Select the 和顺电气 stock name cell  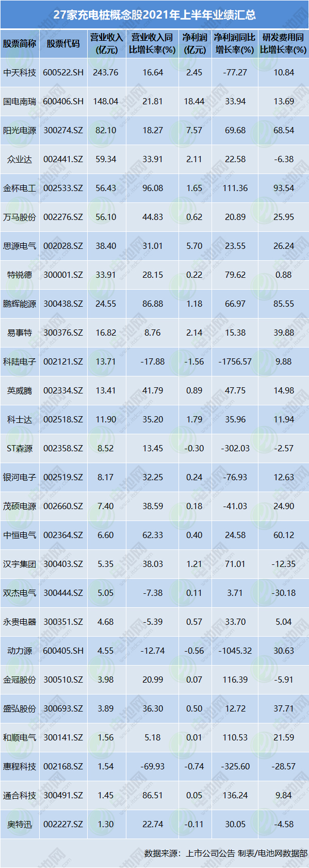(x=20, y=737)
